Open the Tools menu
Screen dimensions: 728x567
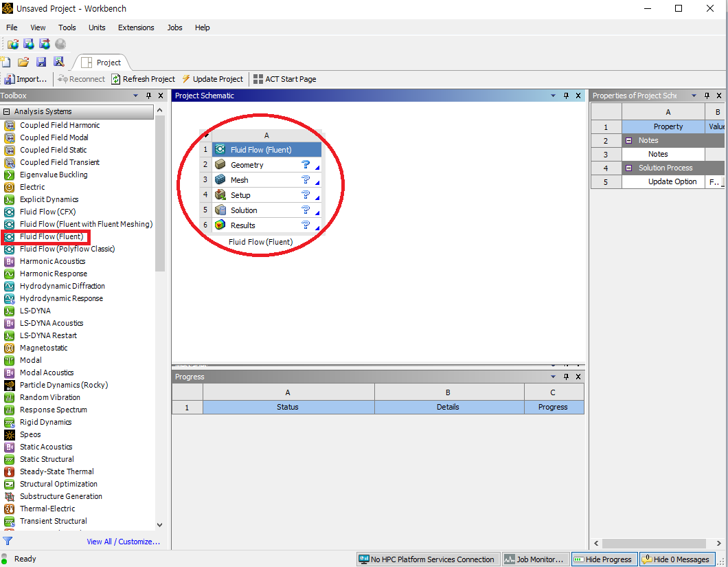[x=67, y=27]
